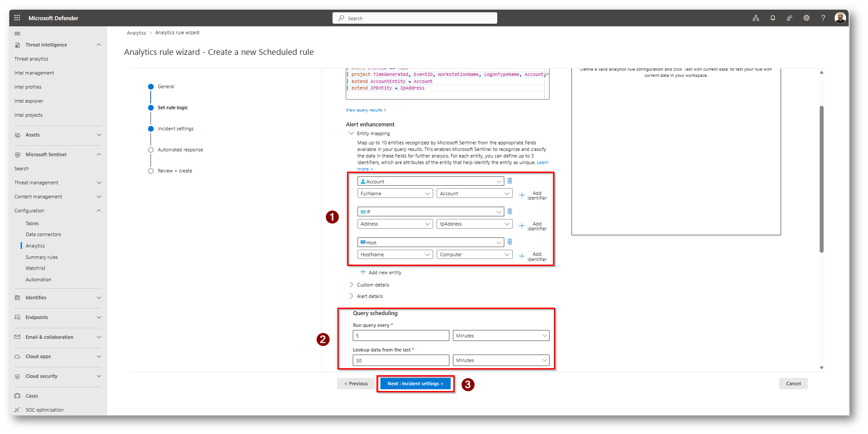The image size is (868, 434).
Task: Open Data connectors in the sidebar
Action: [43, 234]
